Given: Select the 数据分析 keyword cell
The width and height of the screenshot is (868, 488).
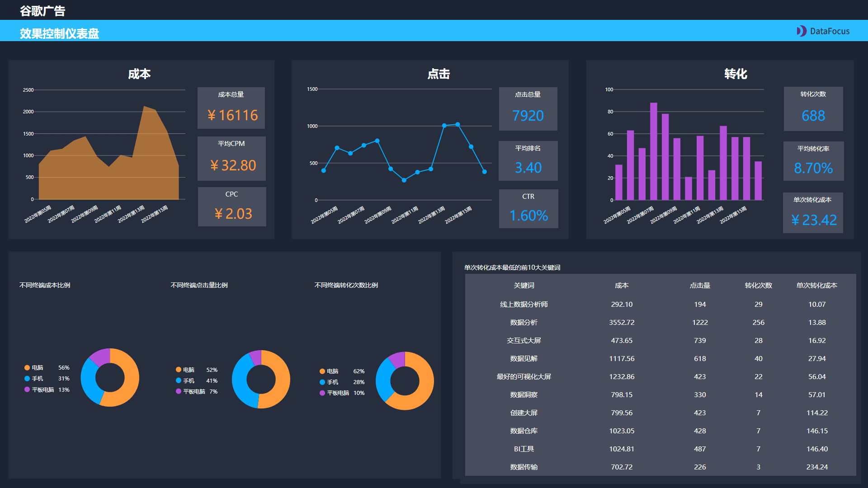Looking at the screenshot, I should (524, 322).
